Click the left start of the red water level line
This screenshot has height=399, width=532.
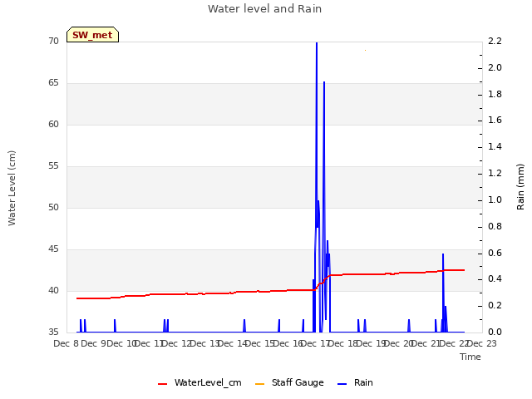tap(77, 298)
